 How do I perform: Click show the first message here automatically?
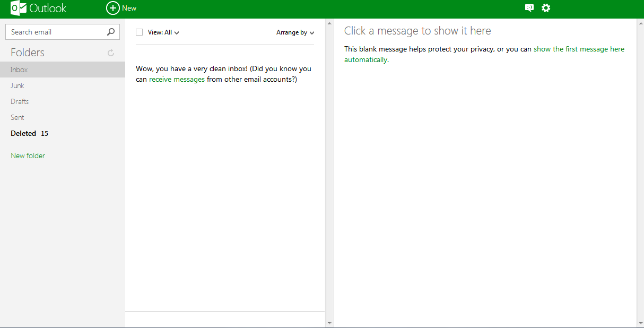pos(579,49)
